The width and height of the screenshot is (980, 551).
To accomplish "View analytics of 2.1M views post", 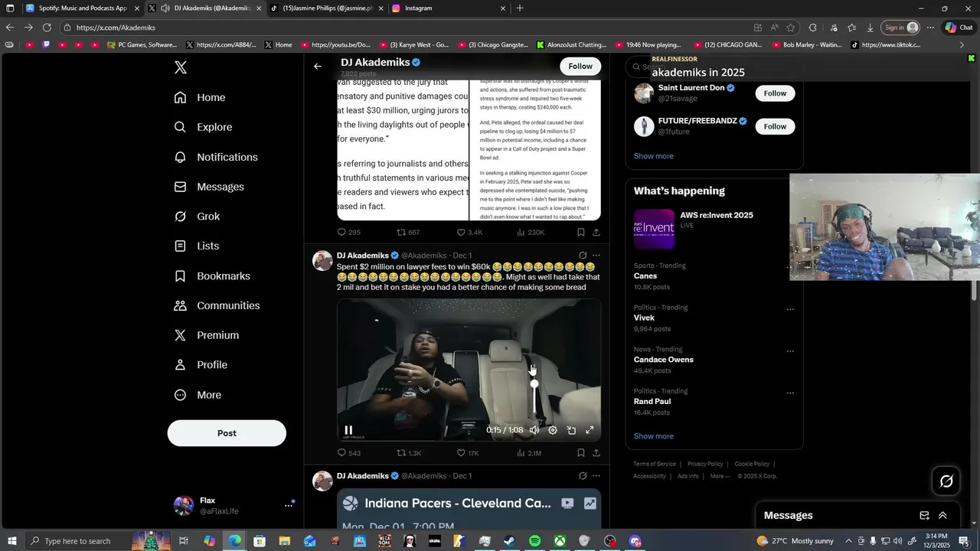I will [x=529, y=453].
